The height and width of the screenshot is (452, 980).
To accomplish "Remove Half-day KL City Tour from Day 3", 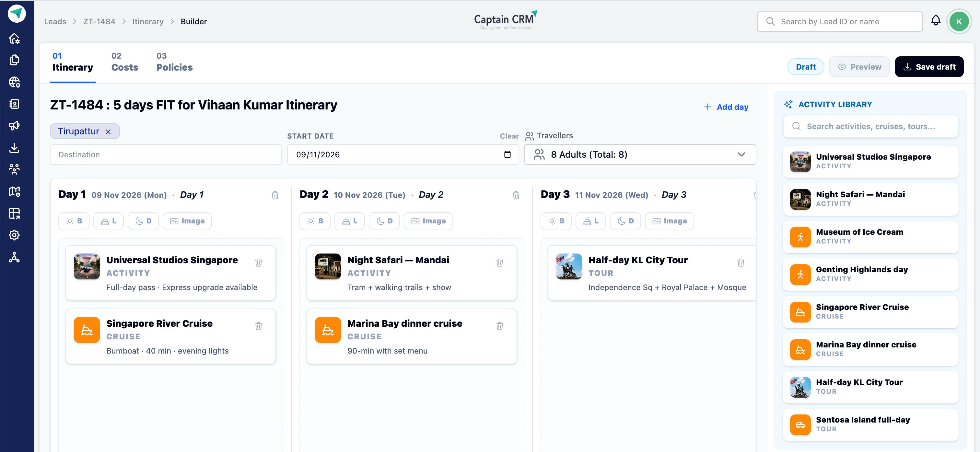I will tap(740, 262).
